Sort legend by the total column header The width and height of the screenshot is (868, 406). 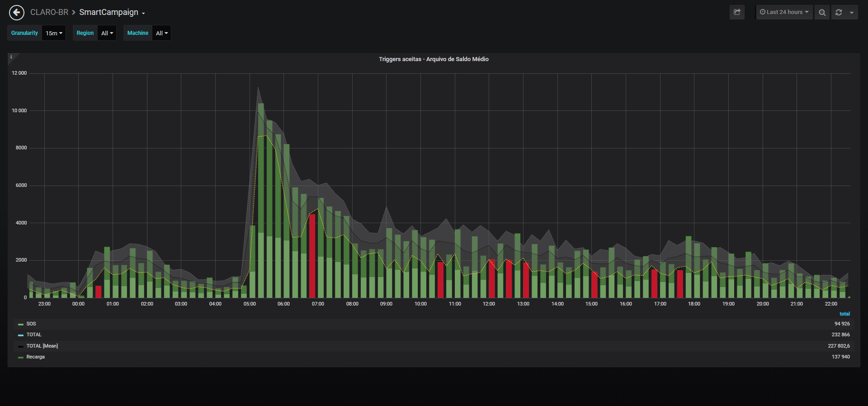[844, 314]
